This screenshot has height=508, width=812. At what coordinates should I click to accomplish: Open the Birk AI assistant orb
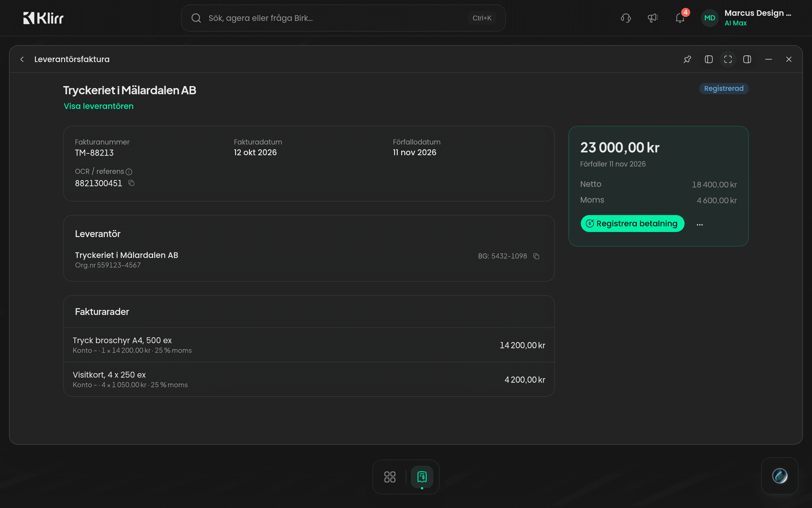point(780,476)
